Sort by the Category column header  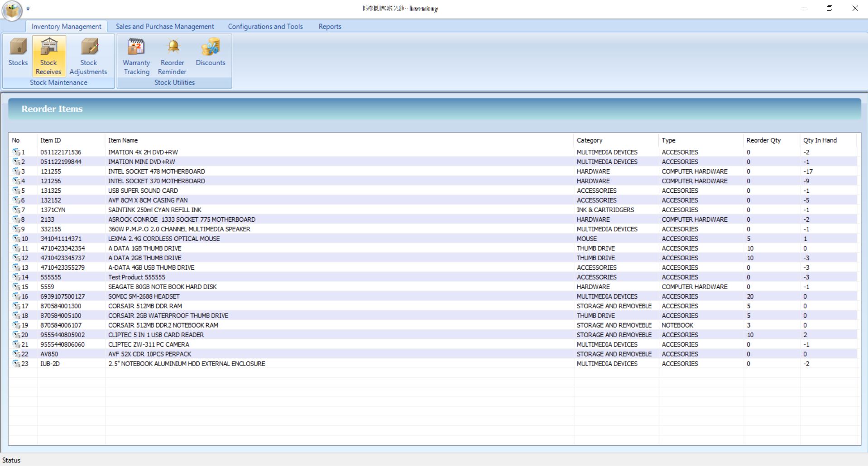616,140
